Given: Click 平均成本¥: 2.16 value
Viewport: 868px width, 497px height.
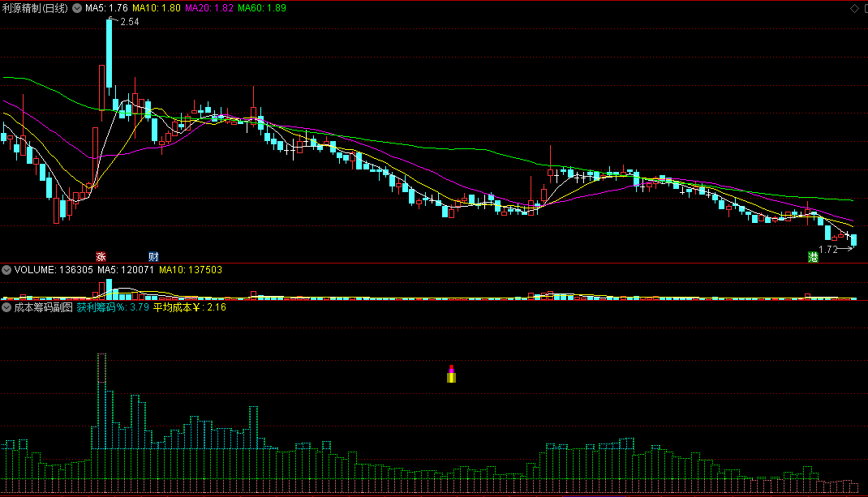Looking at the screenshot, I should (x=190, y=307).
